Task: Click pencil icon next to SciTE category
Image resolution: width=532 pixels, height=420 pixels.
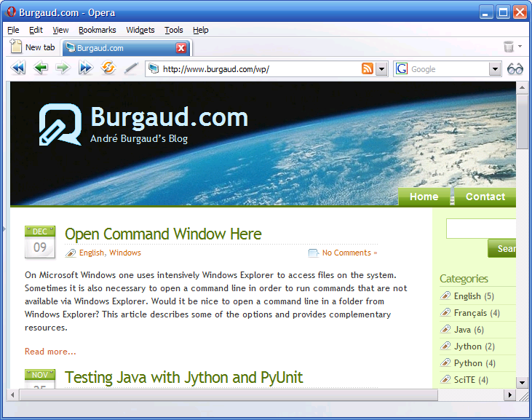Action: click(x=445, y=379)
